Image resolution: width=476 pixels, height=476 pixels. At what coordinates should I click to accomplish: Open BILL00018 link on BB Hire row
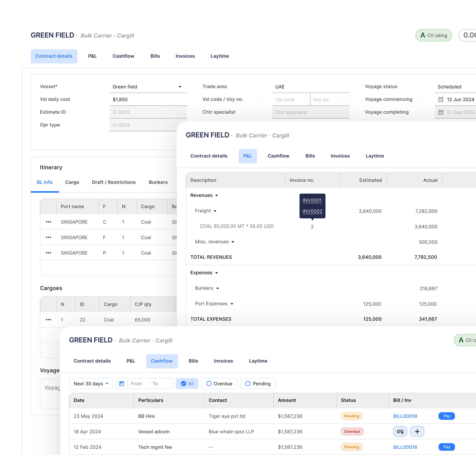405,416
